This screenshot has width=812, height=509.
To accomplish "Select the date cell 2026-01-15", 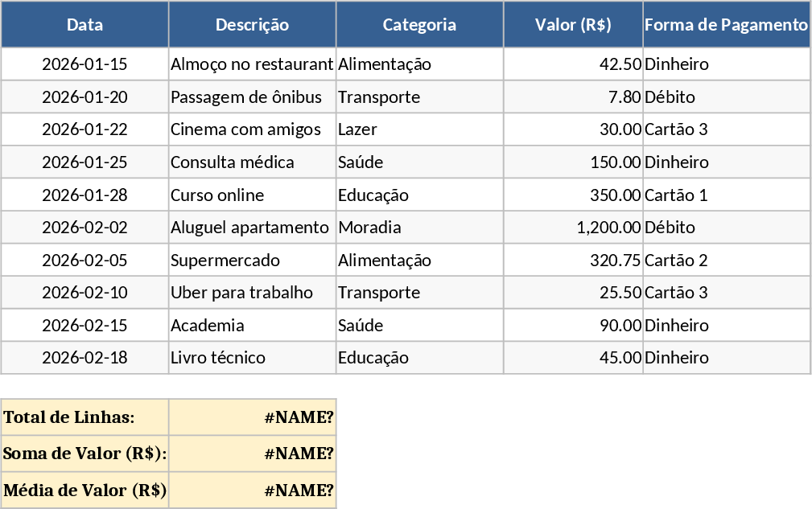I will click(84, 64).
